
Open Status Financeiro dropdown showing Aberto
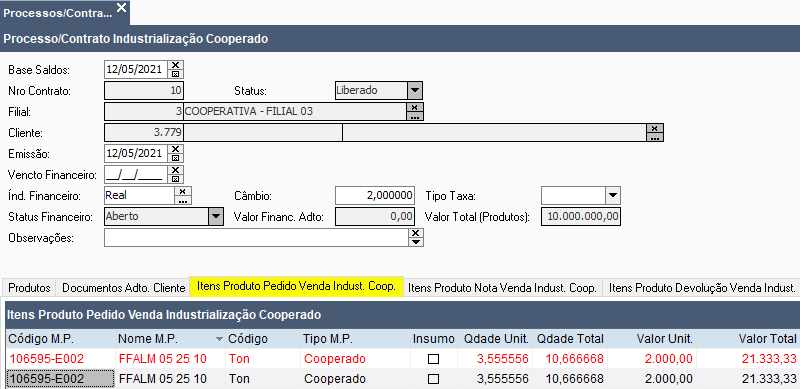pyautogui.click(x=216, y=216)
